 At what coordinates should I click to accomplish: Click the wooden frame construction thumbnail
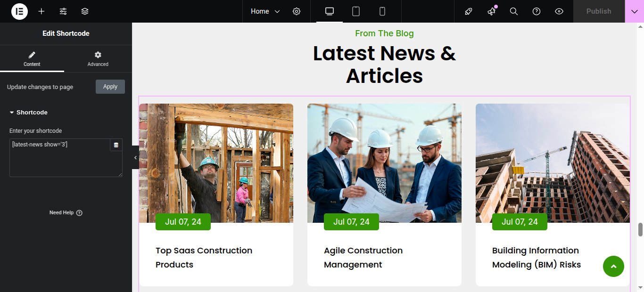click(216, 163)
